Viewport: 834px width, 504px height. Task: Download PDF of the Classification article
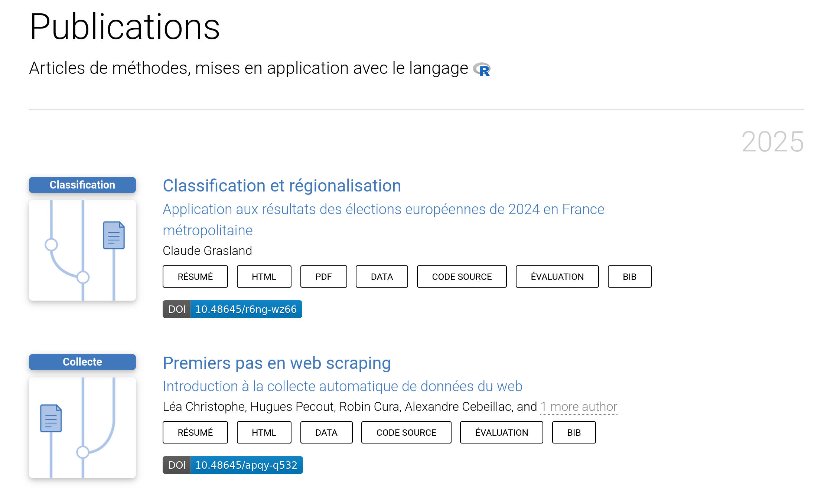[323, 276]
